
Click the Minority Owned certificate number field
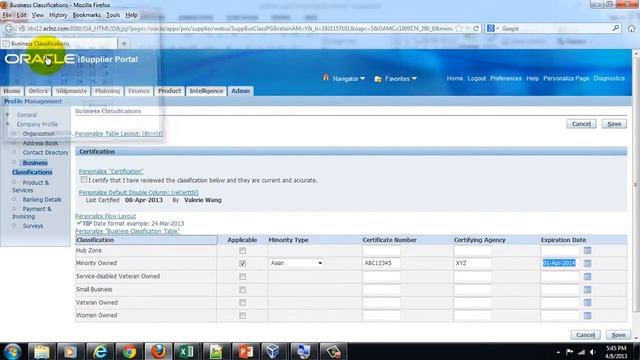click(381, 263)
